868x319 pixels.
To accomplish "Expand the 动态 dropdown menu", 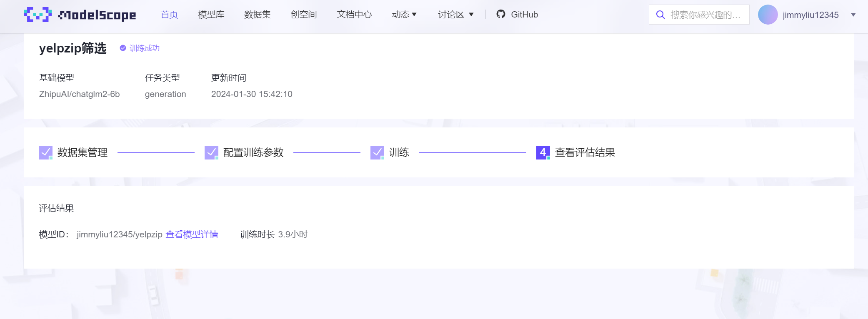I will (x=404, y=15).
